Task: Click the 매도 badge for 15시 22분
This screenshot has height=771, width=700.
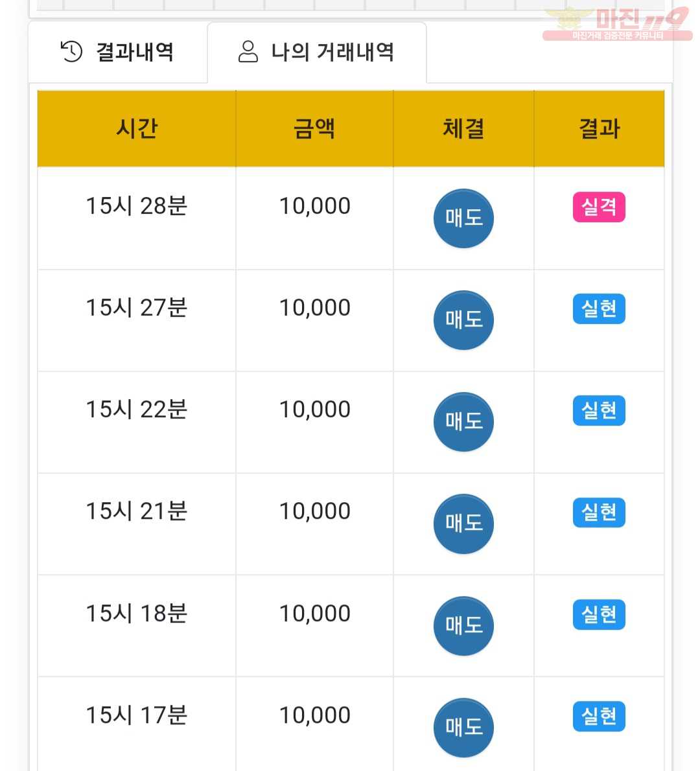Action: pyautogui.click(x=463, y=422)
